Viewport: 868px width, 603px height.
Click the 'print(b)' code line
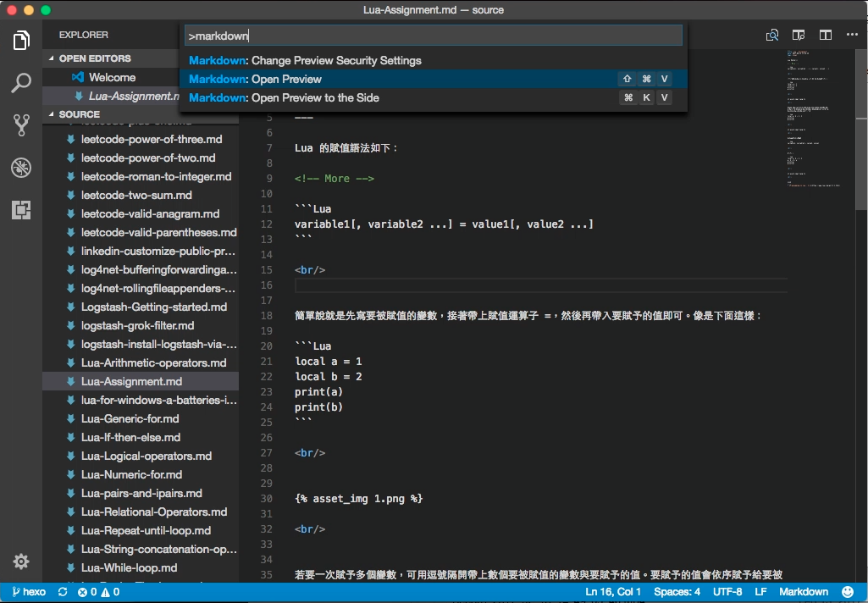click(319, 407)
